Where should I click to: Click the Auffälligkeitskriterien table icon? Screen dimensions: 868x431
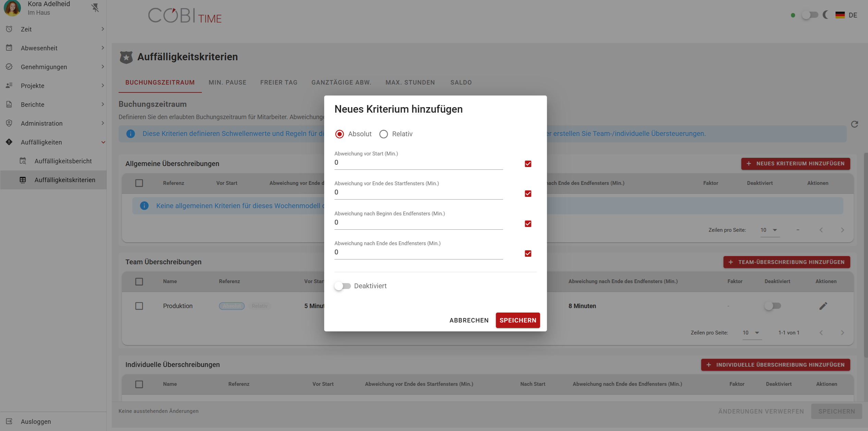(23, 180)
